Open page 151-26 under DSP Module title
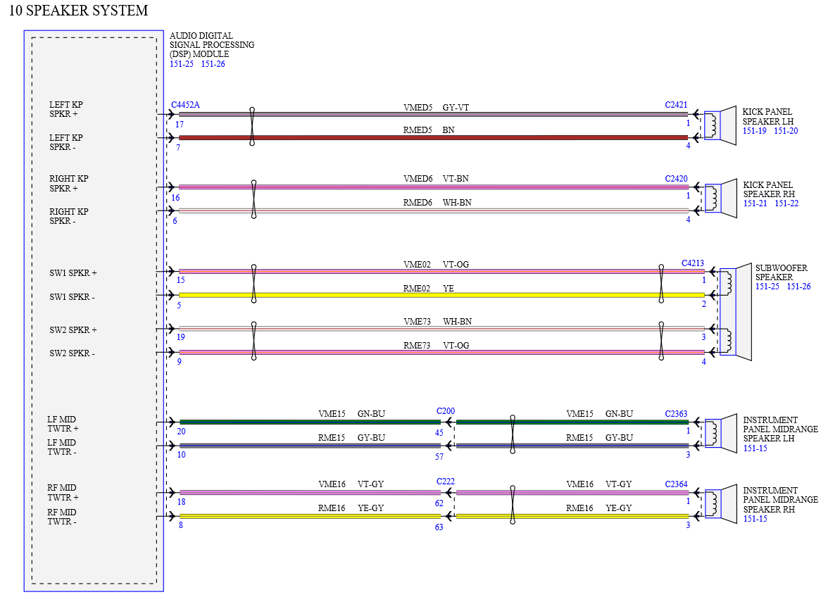Screen dimensions: 840x616 [213, 64]
